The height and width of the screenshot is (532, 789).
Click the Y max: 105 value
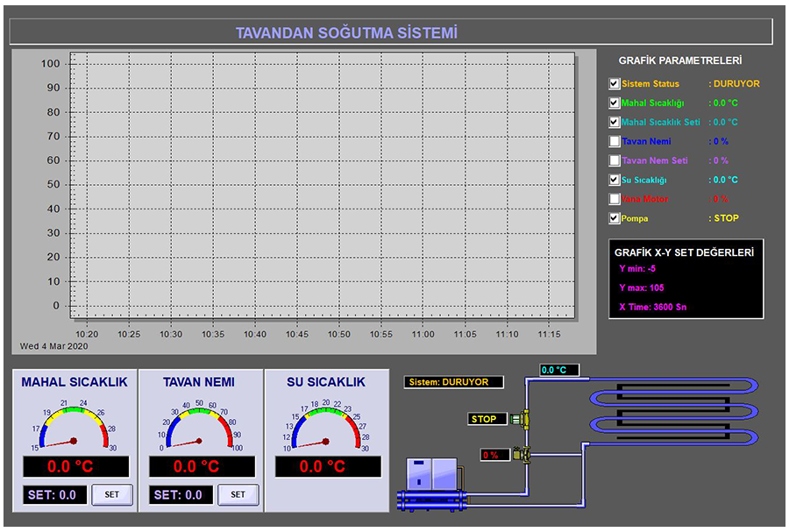point(642,287)
